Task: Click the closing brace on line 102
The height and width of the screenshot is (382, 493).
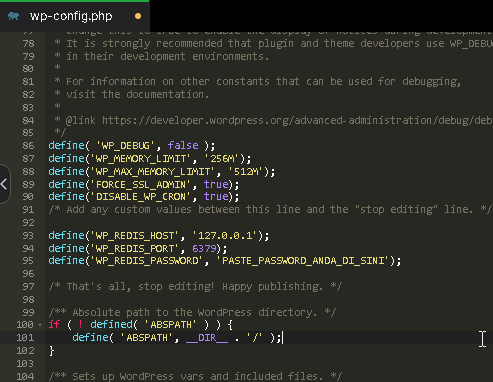Action: click(x=51, y=351)
